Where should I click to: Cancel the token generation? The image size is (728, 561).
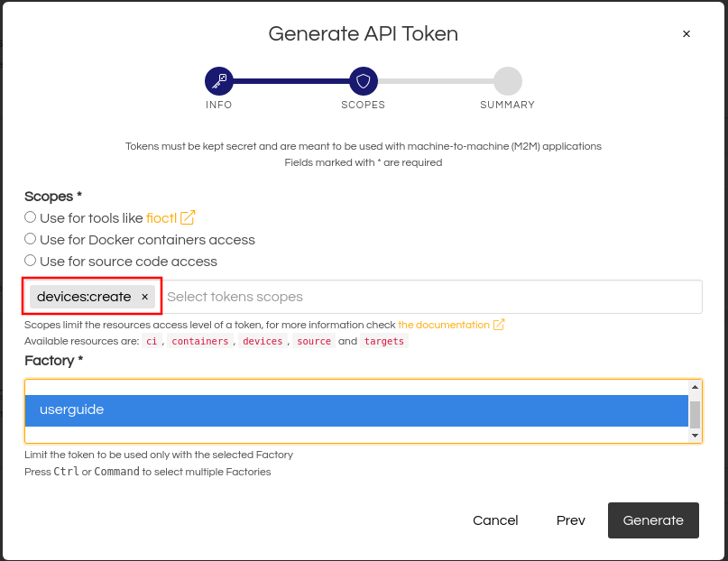(495, 520)
